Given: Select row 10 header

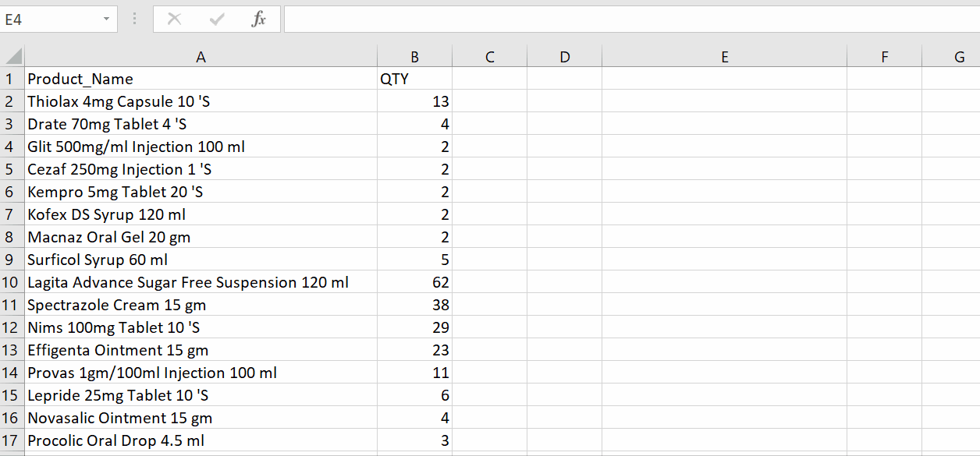Looking at the screenshot, I should 12,282.
